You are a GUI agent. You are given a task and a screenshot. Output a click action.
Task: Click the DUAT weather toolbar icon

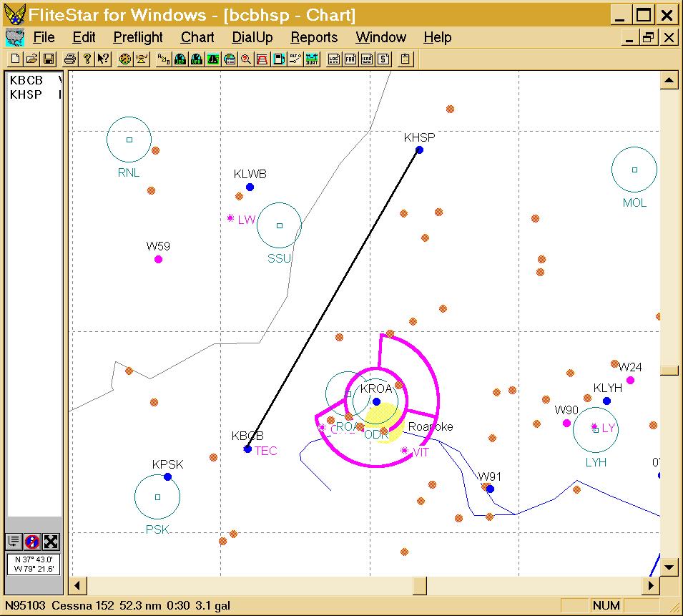click(x=312, y=59)
